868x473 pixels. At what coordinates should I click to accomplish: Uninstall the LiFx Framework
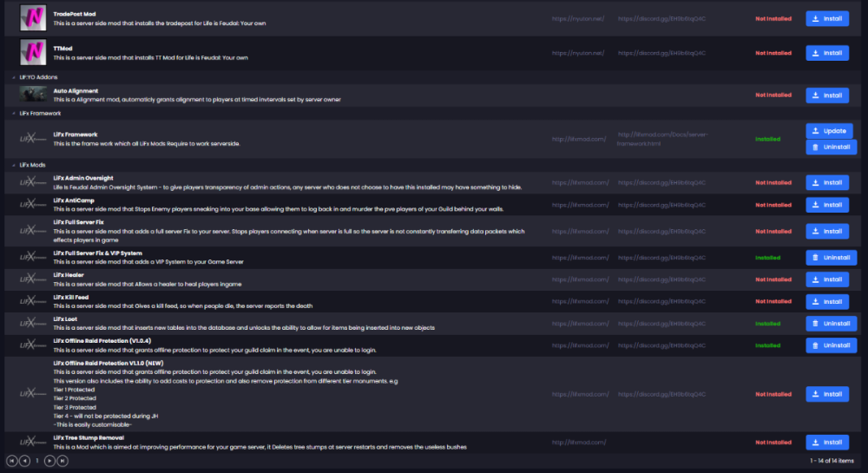coord(831,148)
